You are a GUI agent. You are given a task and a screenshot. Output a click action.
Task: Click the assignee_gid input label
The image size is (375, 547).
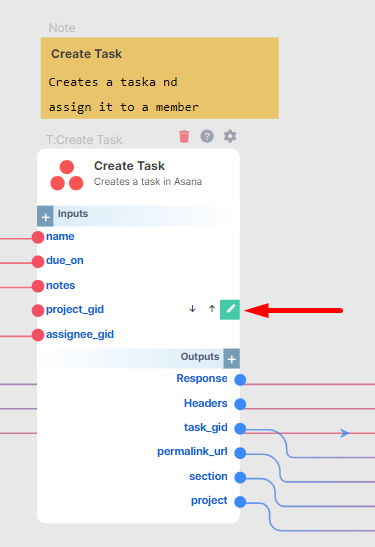click(x=80, y=335)
